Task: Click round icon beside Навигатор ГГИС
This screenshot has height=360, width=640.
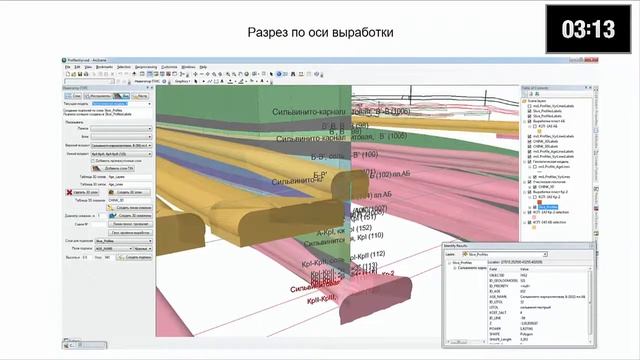Action: click(x=164, y=81)
